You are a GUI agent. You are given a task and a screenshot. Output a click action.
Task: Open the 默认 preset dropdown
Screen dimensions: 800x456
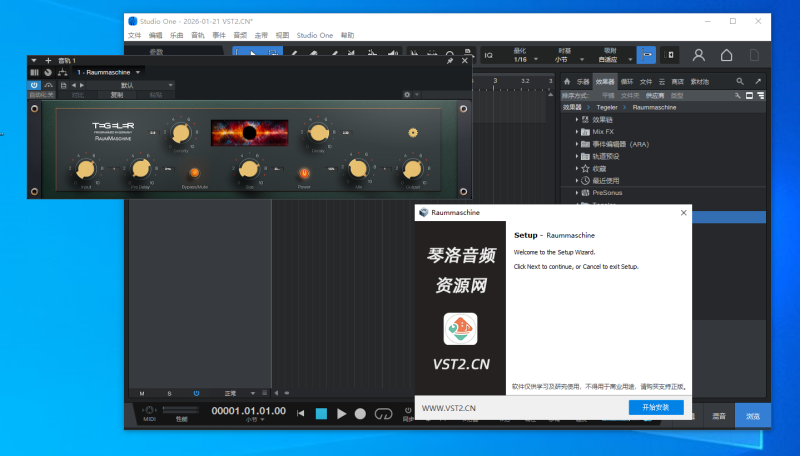point(130,85)
